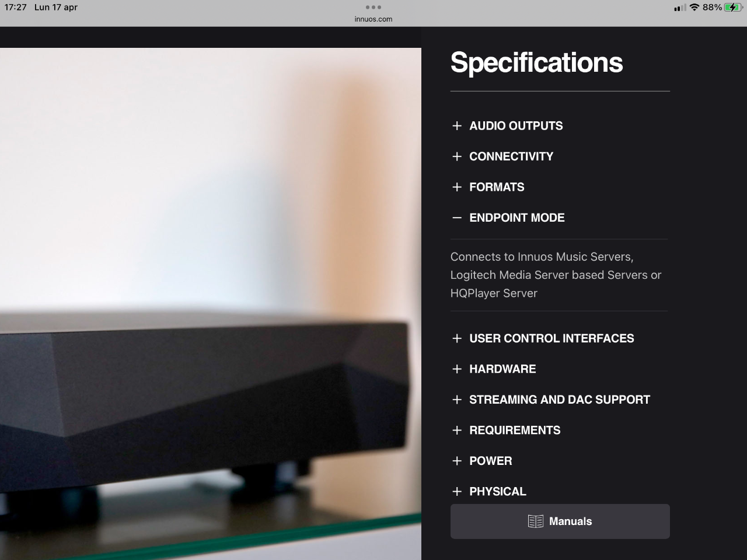This screenshot has width=747, height=560.
Task: Open the Manuals button
Action: click(x=560, y=521)
